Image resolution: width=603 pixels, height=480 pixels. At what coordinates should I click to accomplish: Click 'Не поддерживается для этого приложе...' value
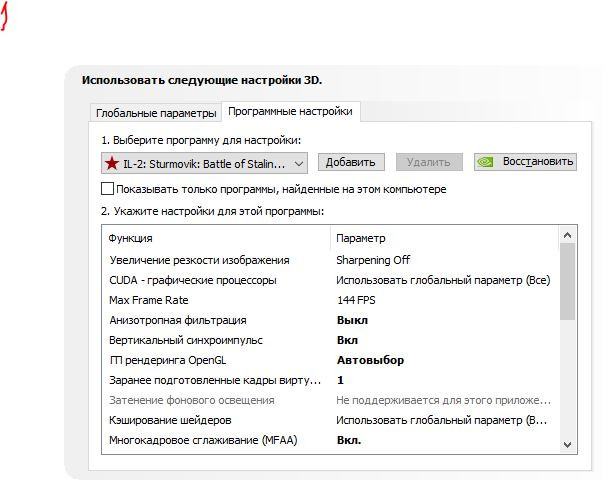click(x=443, y=400)
